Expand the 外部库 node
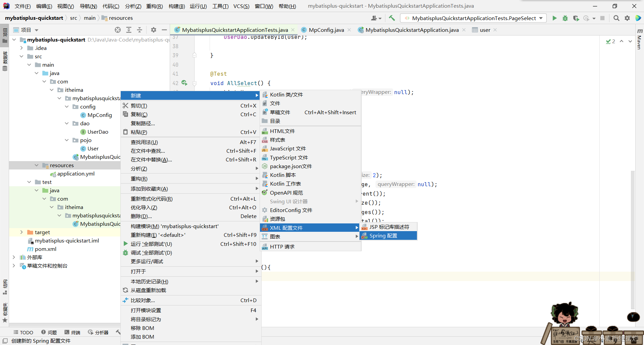Viewport: 644px width, 345px height. (14, 257)
